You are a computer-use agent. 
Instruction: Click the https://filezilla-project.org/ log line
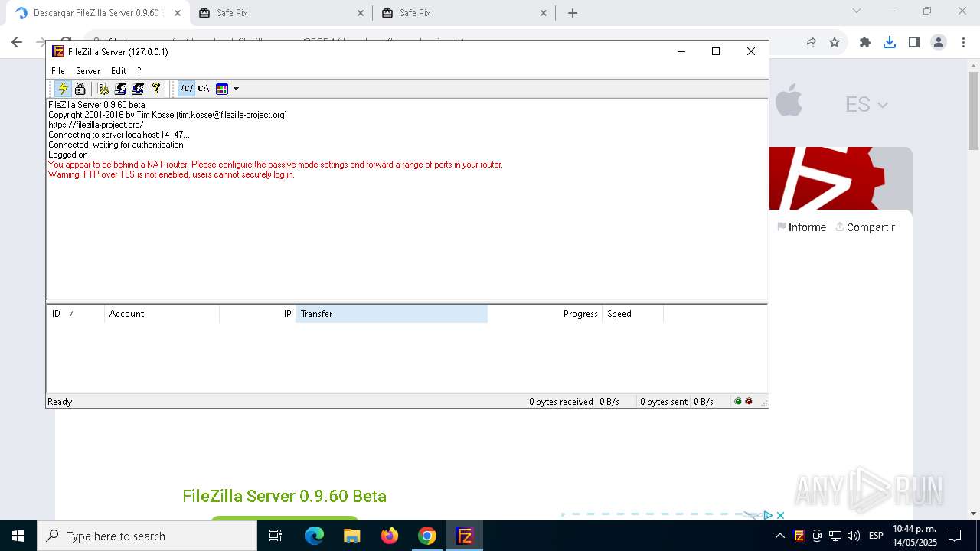pos(96,125)
